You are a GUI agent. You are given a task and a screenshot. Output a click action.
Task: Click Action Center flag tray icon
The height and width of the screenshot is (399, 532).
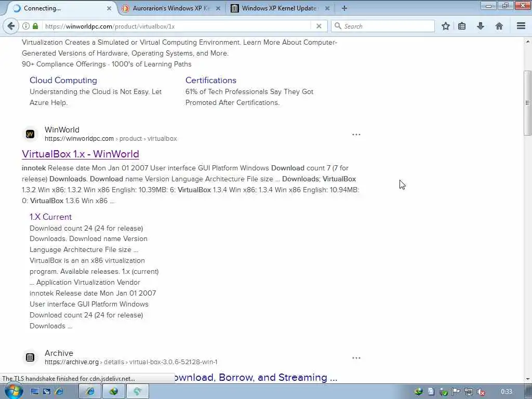tap(456, 392)
